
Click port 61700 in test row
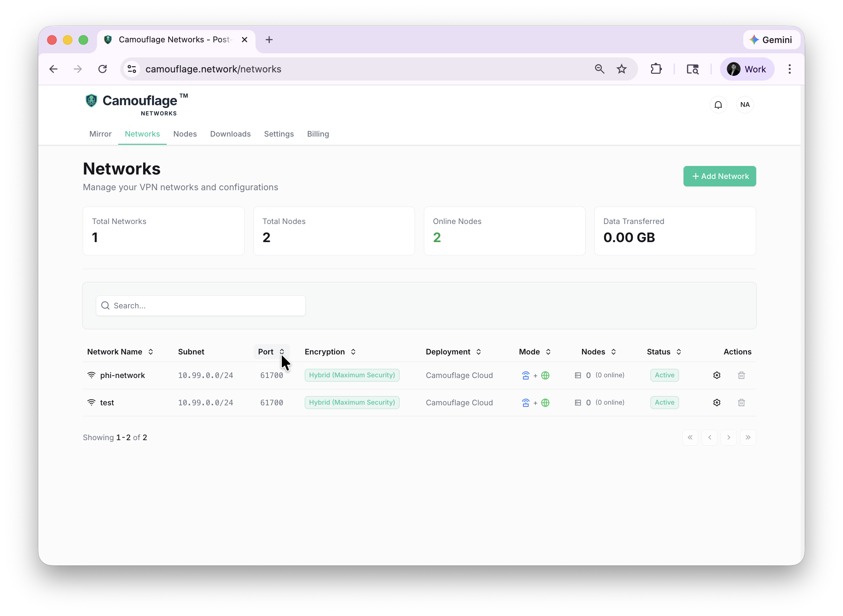[x=272, y=402]
